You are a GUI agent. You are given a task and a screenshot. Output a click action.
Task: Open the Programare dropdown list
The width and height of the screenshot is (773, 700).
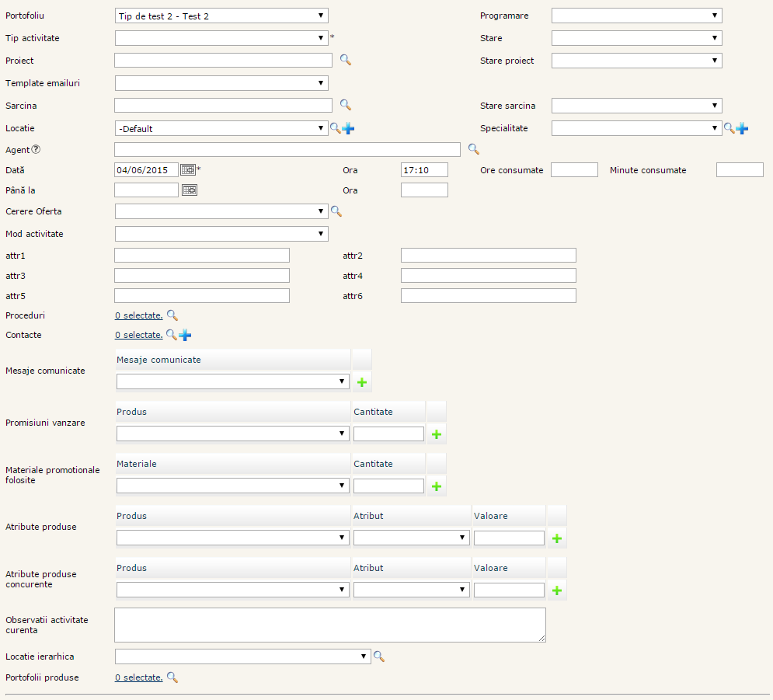coord(636,16)
